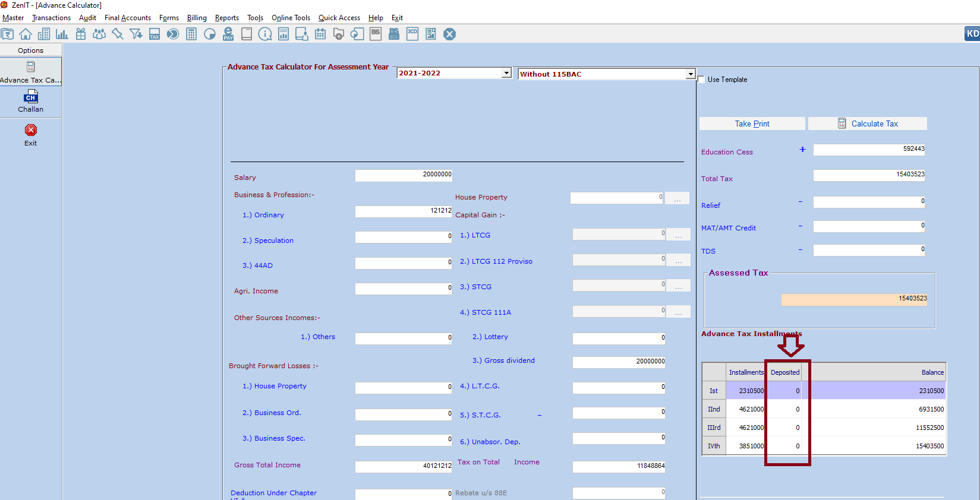Open the Transactions menu
The image size is (980, 500).
click(x=51, y=18)
